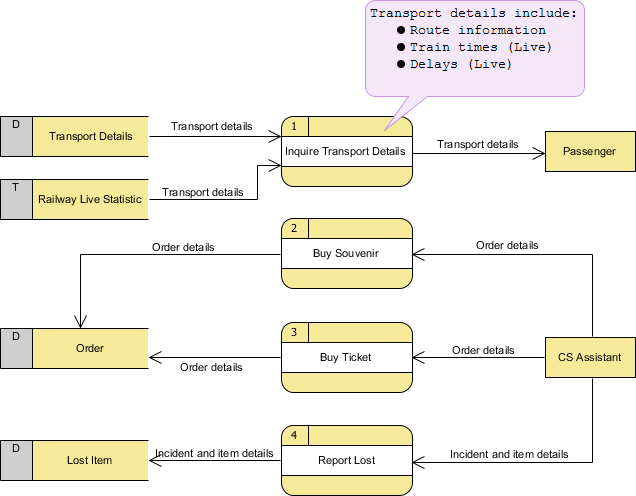The height and width of the screenshot is (496, 636).
Task: Select the Railway Live Statistic data store
Action: (90, 199)
